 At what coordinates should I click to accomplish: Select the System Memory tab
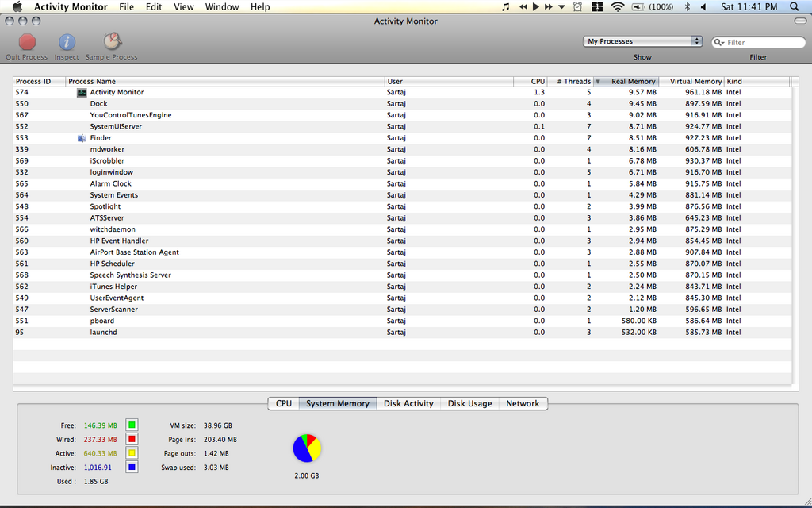[x=338, y=403]
